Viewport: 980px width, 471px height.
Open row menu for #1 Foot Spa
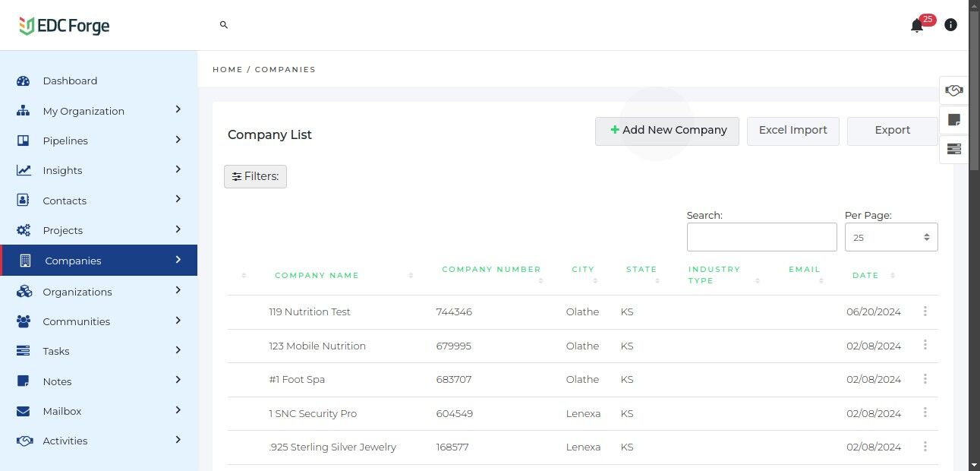tap(925, 379)
